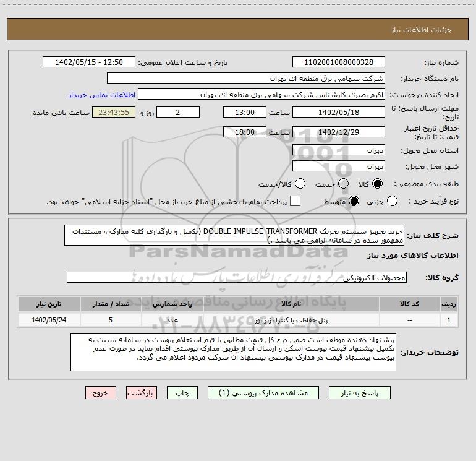The height and width of the screenshot is (461, 476).
Task: Click the quantity cell showing 5
Action: pos(111,320)
